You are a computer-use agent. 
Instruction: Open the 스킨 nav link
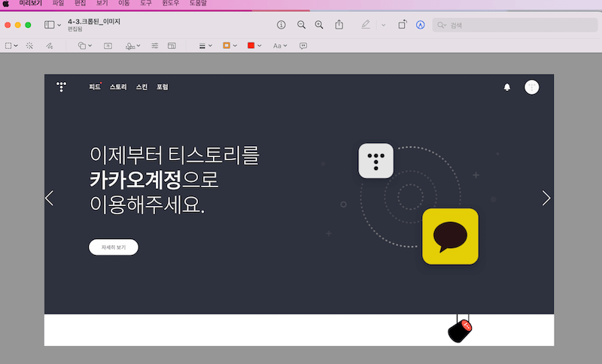click(x=141, y=87)
